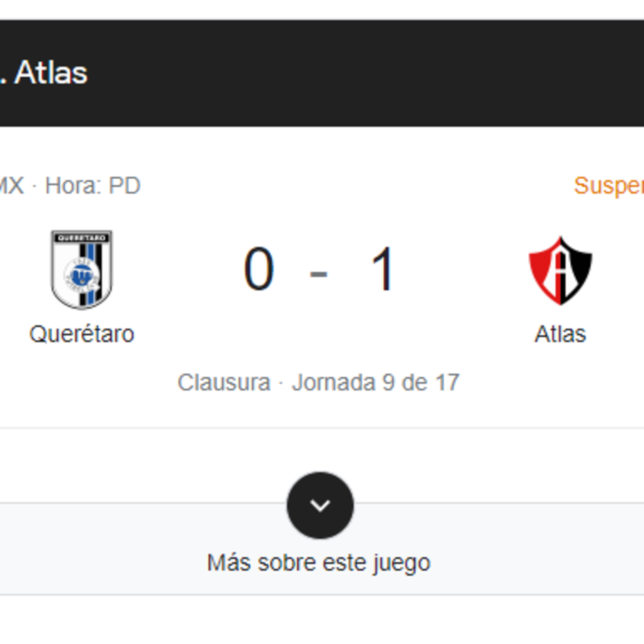644x644 pixels.
Task: Click the divider line under the Jornada text
Action: (x=320, y=428)
